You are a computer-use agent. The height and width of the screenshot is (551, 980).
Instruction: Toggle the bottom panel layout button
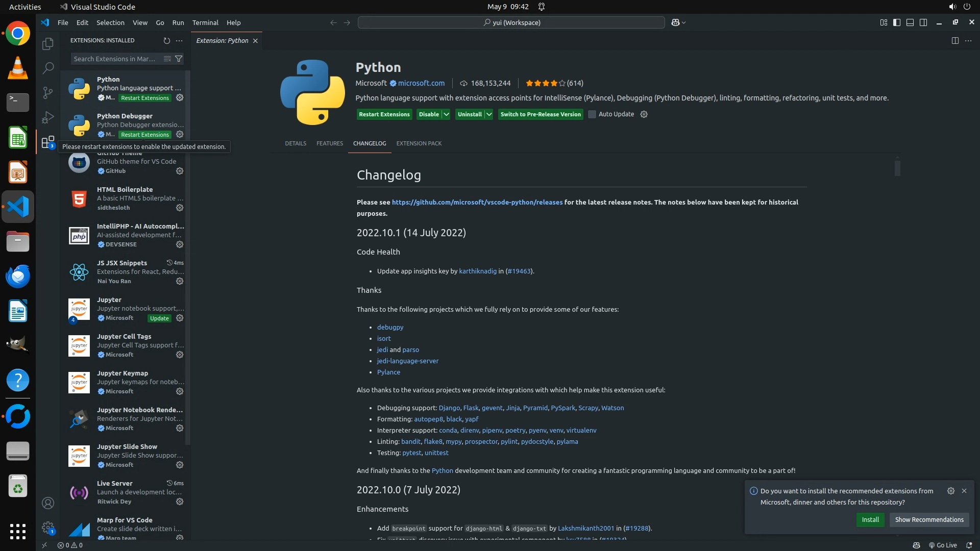910,22
